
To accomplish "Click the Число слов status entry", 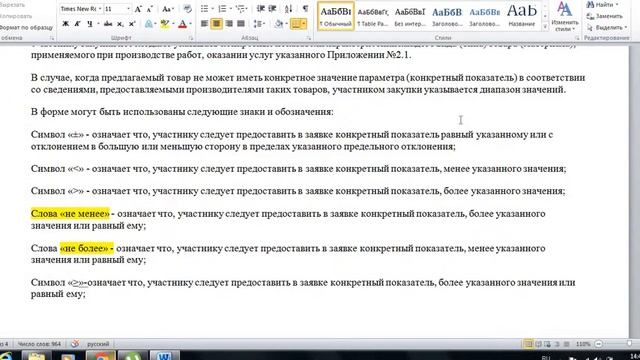I will coord(39,344).
